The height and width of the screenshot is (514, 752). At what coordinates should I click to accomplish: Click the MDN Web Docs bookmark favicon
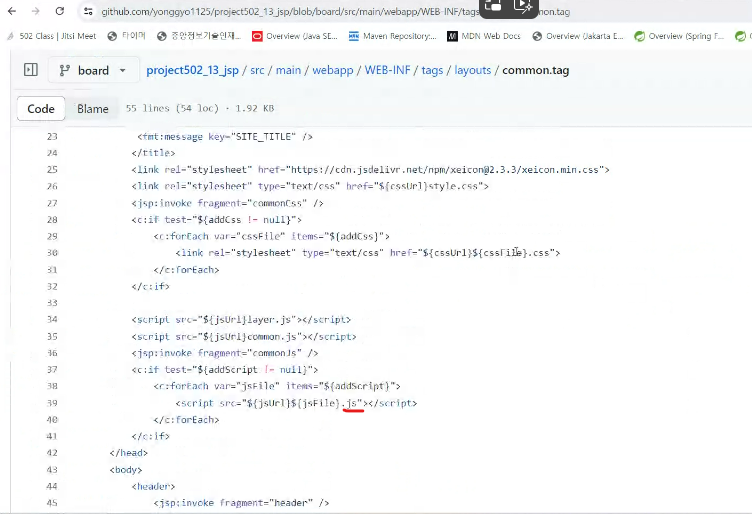(452, 36)
